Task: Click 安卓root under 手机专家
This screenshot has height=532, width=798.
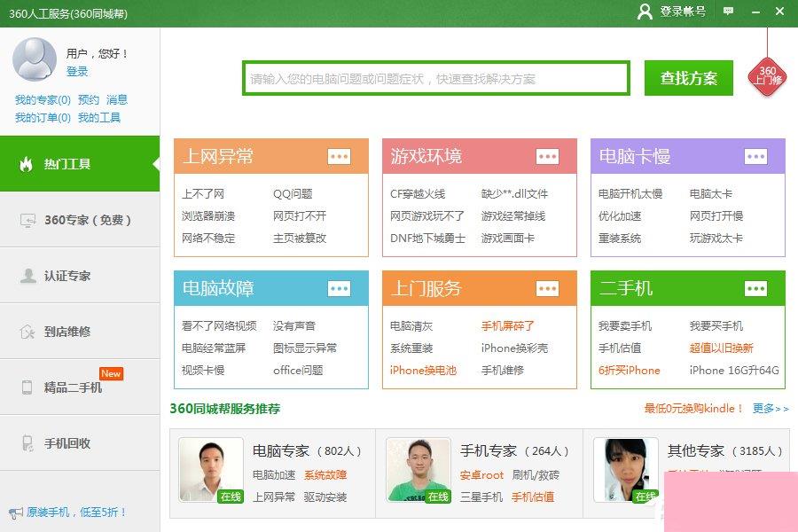Action: pyautogui.click(x=481, y=475)
